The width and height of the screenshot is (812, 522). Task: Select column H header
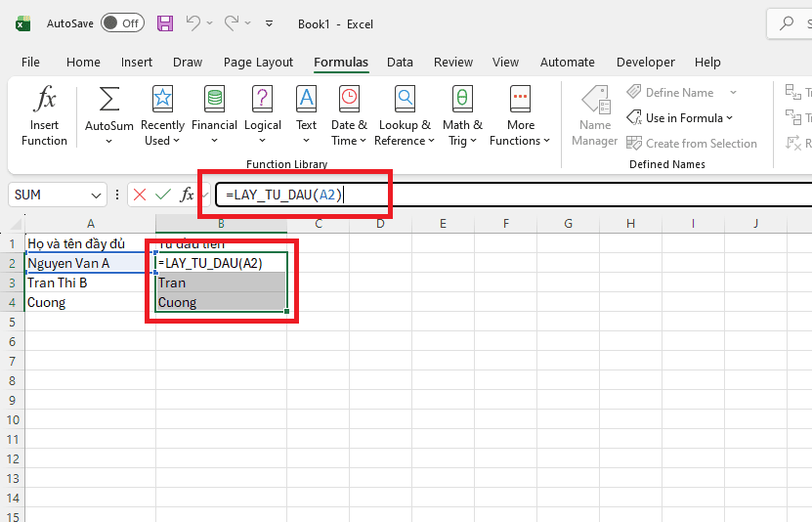(630, 224)
